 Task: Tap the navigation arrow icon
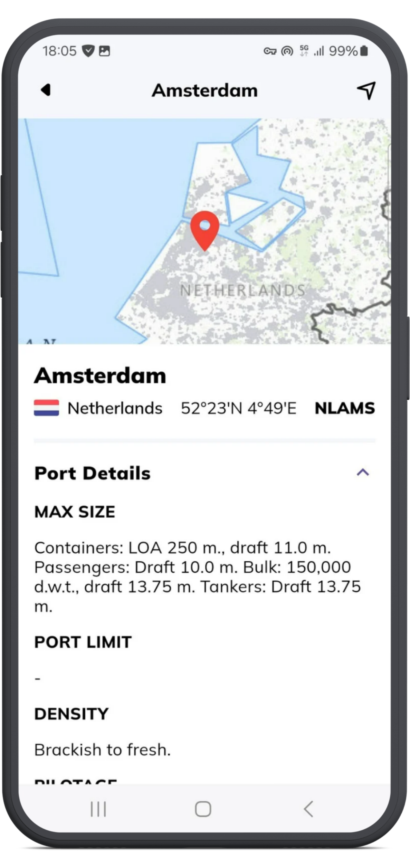366,90
